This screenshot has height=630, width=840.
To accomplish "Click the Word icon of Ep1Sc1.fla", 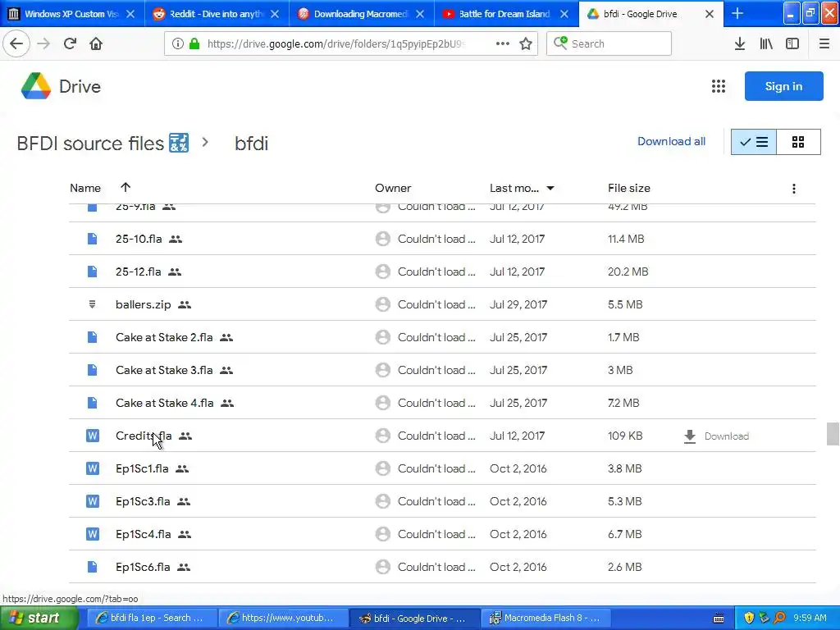I will point(93,468).
